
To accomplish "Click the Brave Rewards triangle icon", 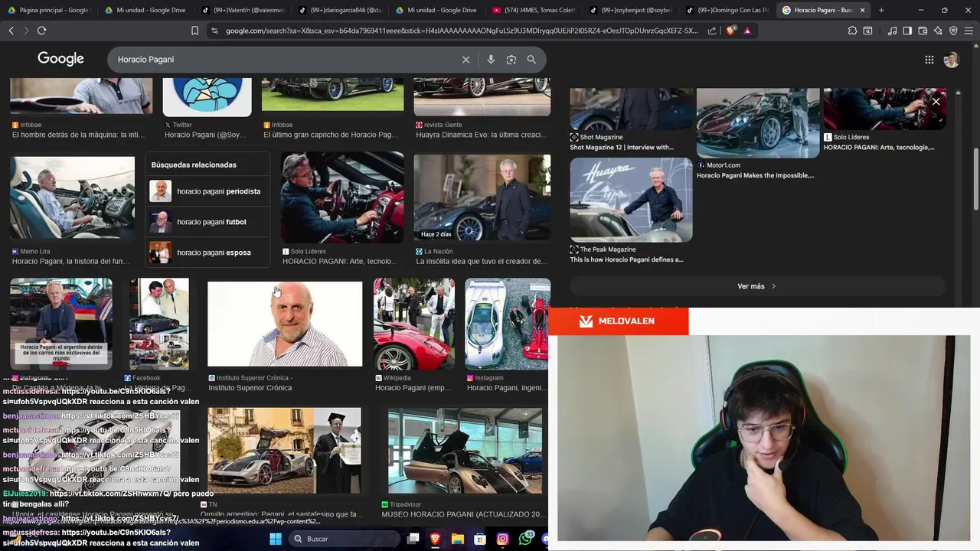I will tap(747, 31).
